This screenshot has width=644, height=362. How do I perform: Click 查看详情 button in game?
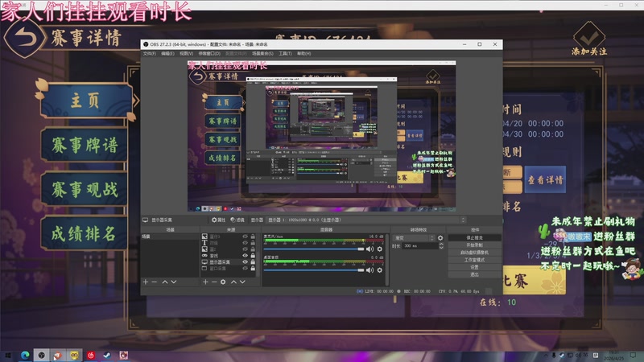(546, 179)
